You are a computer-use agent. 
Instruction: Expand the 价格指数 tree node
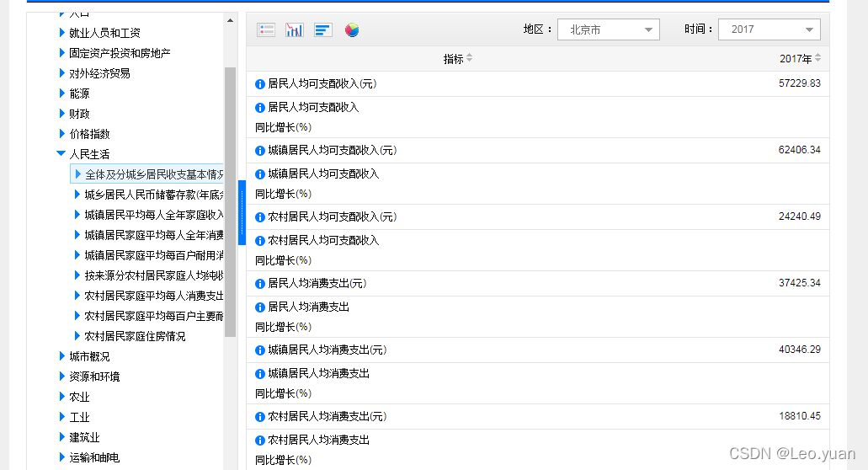(x=62, y=134)
